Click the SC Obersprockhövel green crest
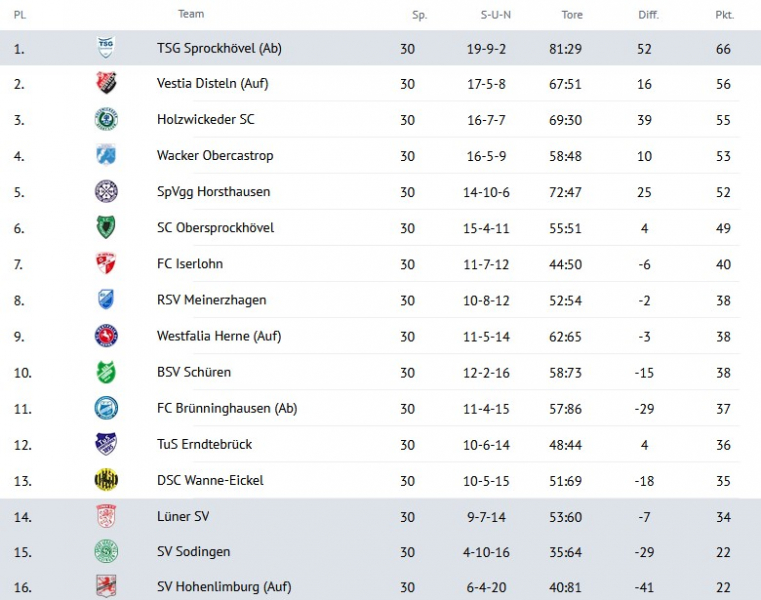This screenshot has width=761, height=600. [x=106, y=228]
